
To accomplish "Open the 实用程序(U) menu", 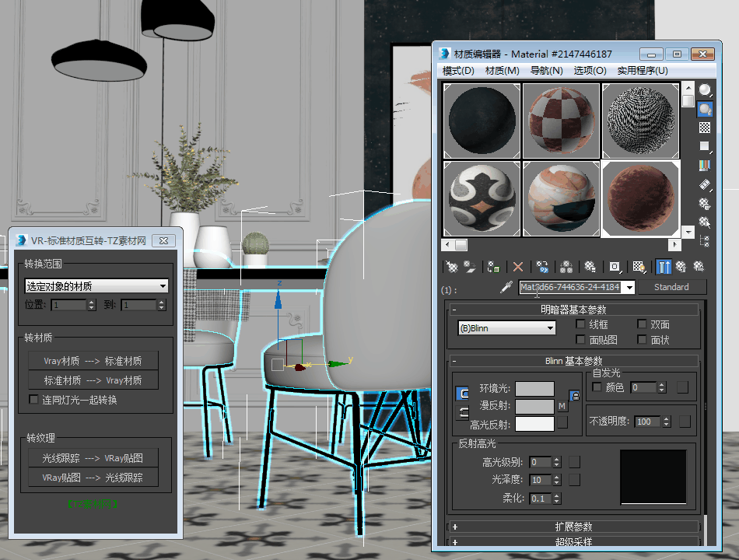I will tap(642, 71).
